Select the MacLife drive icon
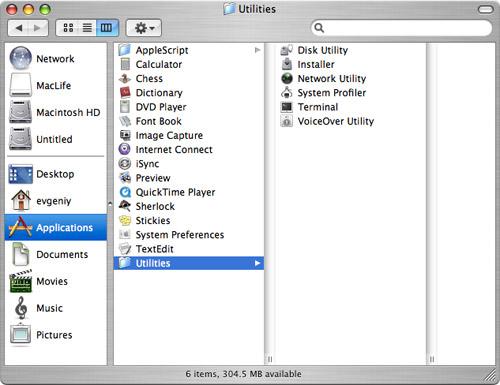Image resolution: width=500 pixels, height=385 pixels. 21,85
